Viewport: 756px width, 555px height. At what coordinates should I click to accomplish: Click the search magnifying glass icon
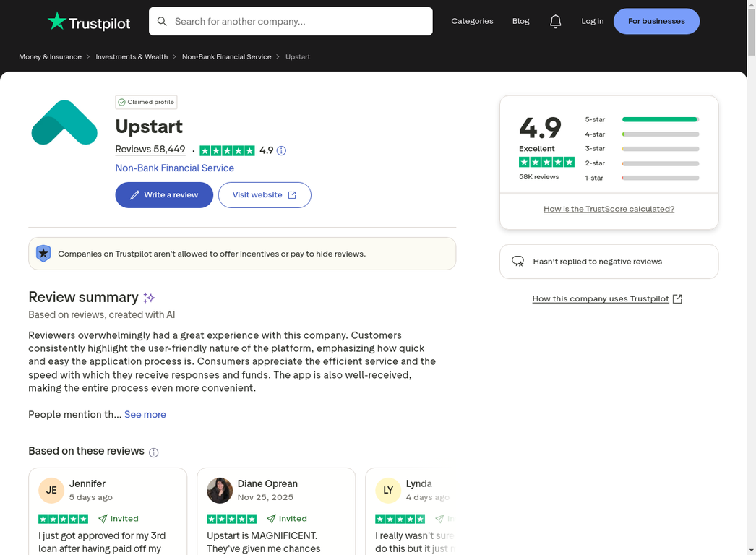(162, 21)
